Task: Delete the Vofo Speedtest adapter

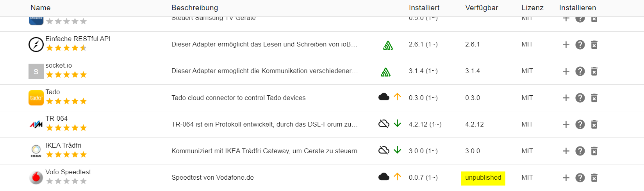Action: (594, 178)
